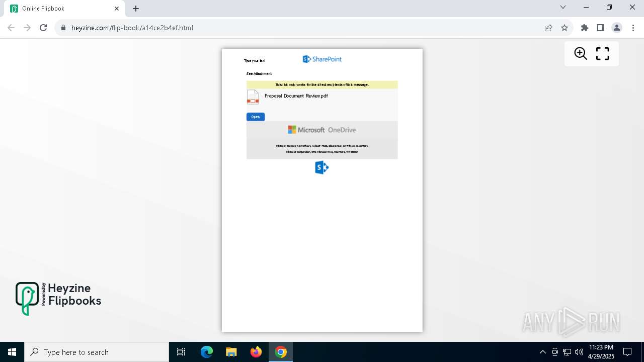Open File Explorer from taskbar
The image size is (644, 362).
click(x=231, y=352)
